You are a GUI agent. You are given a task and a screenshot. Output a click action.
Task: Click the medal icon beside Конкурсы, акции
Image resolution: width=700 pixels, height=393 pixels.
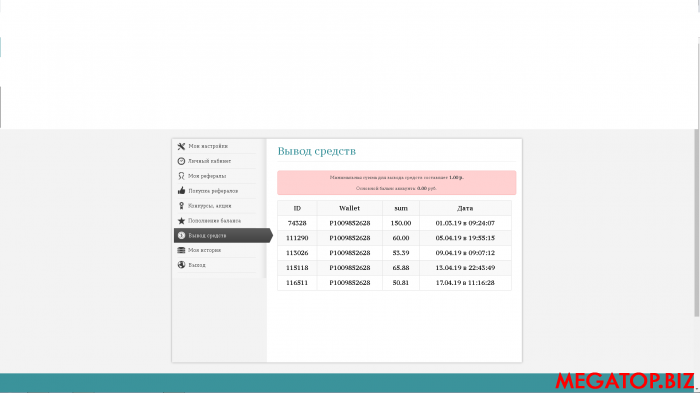coord(181,206)
